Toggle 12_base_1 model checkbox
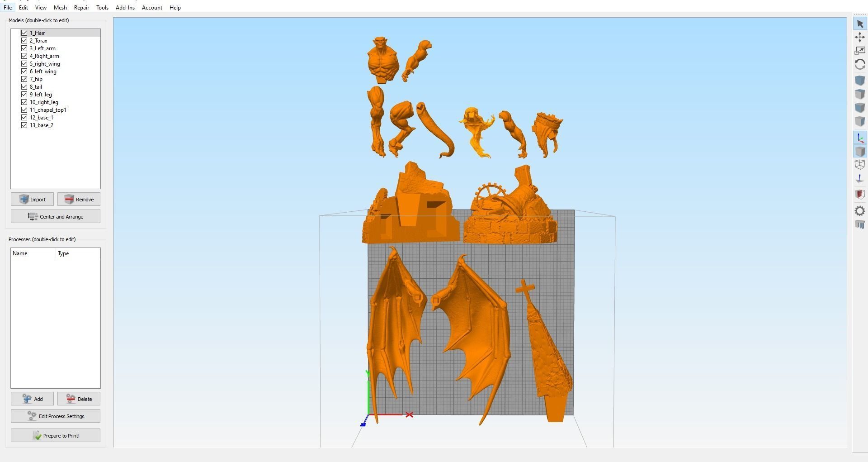This screenshot has width=868, height=462. pos(24,118)
